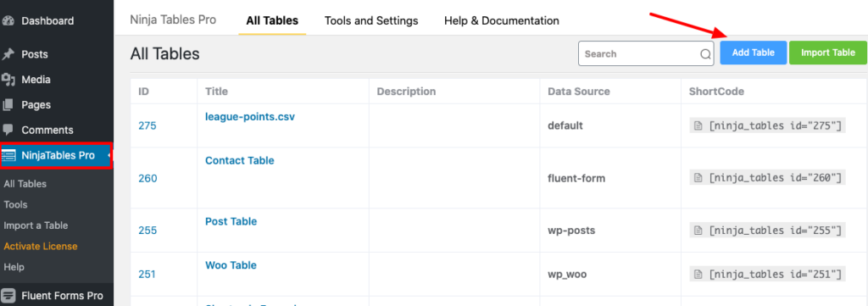
Task: Click the 'wp-posts' data source cell
Action: [571, 231]
